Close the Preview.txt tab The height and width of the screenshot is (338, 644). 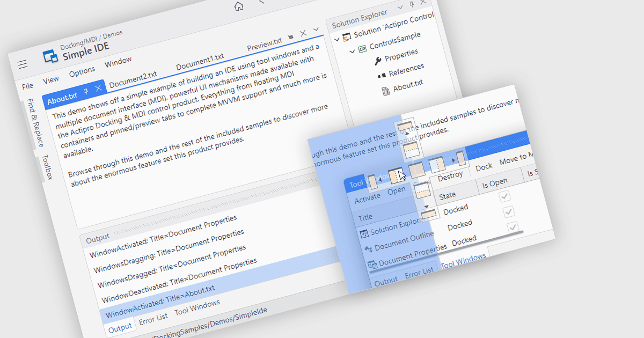coord(303,33)
